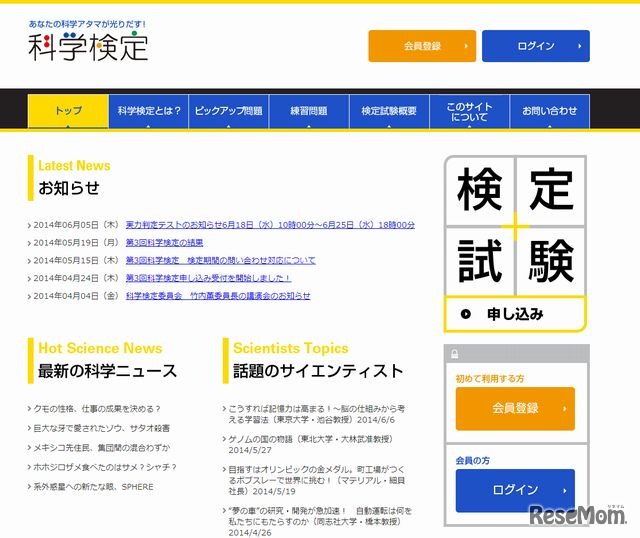640x538 pixels.
Task: Click the tagline あなたの科学アタマが光りだす!
Action: pyautogui.click(x=87, y=24)
